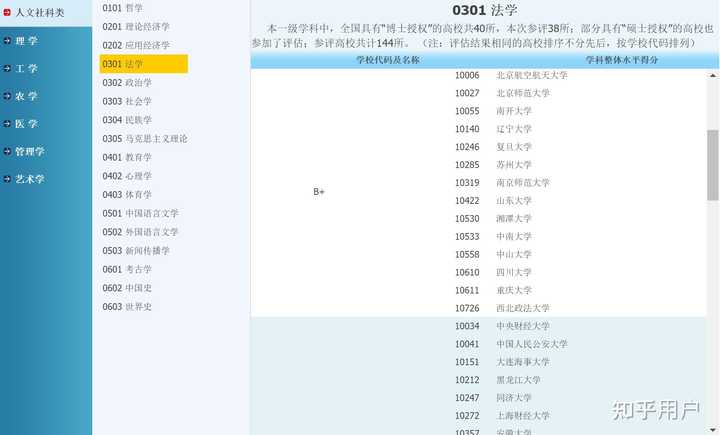Viewport: 720px width, 435px height.
Task: Open the 0501 中国语言文学 discipline
Action: point(141,213)
